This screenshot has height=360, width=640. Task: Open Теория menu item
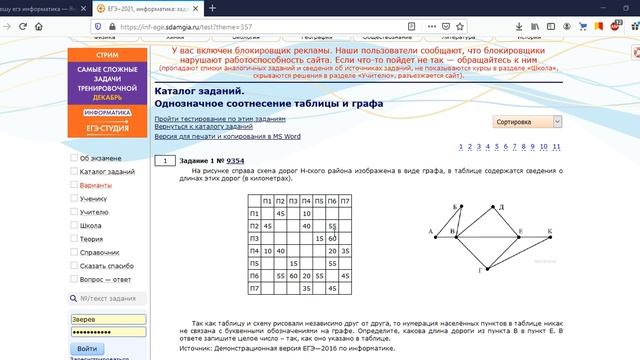(91, 239)
